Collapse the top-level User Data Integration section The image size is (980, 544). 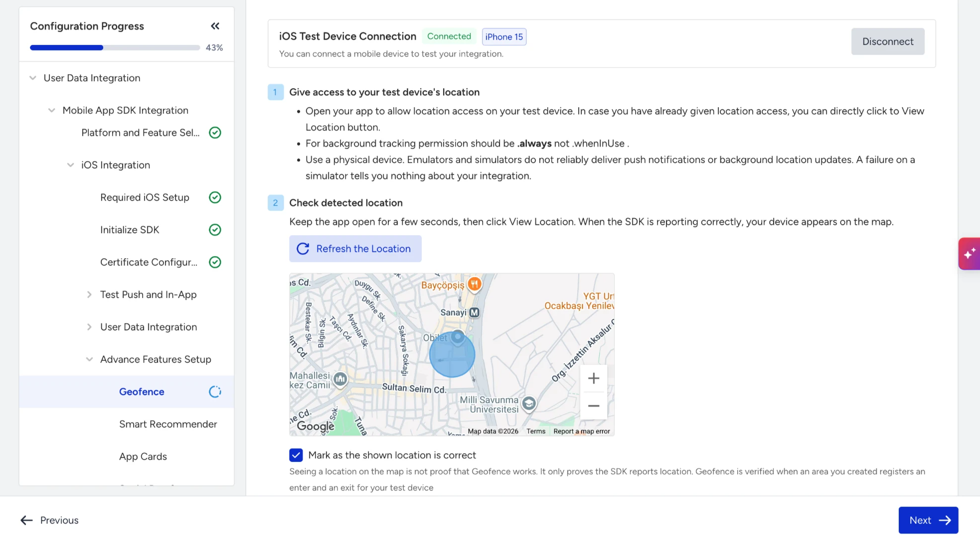(x=33, y=78)
